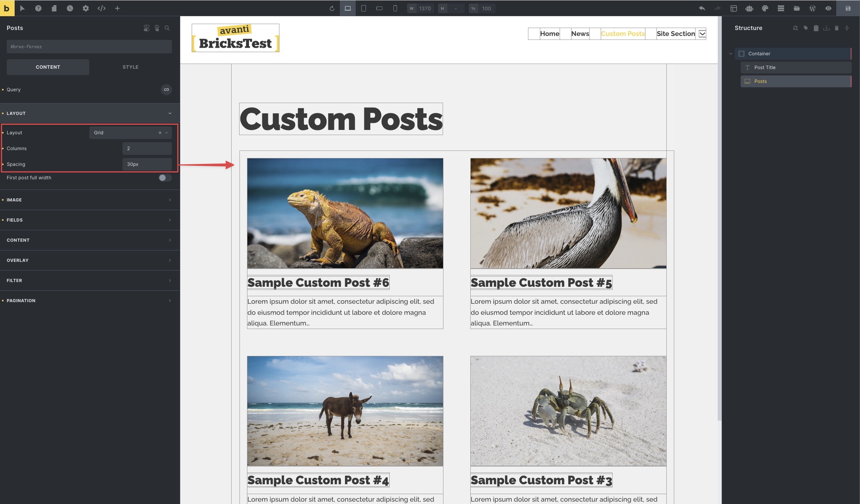This screenshot has width=860, height=504.
Task: Click the trash icon in Structure header
Action: [x=837, y=28]
